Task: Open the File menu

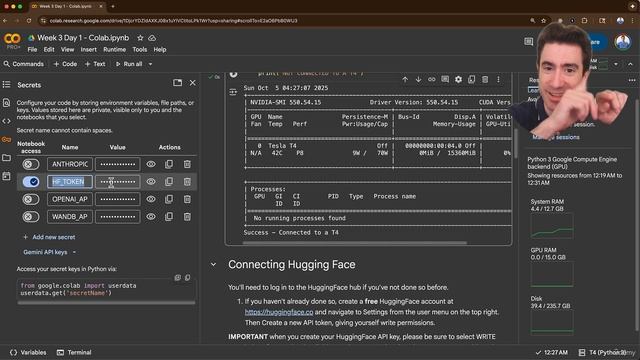Action: pyautogui.click(x=32, y=49)
